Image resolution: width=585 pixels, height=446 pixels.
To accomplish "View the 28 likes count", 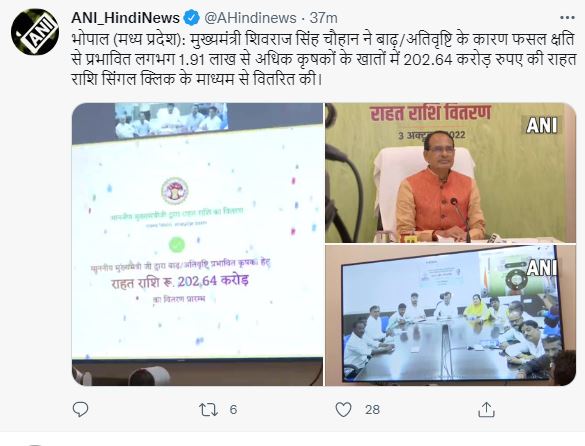I will (372, 410).
